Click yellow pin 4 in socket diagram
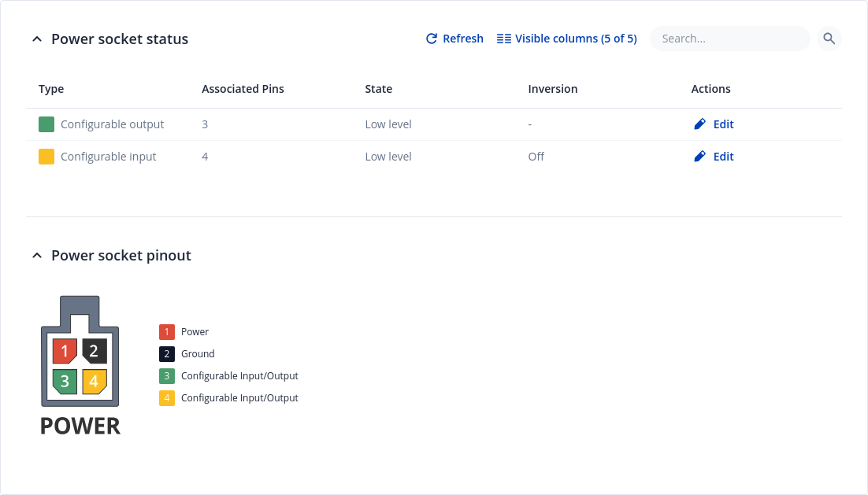Viewport: 868px width, 495px height. point(94,382)
